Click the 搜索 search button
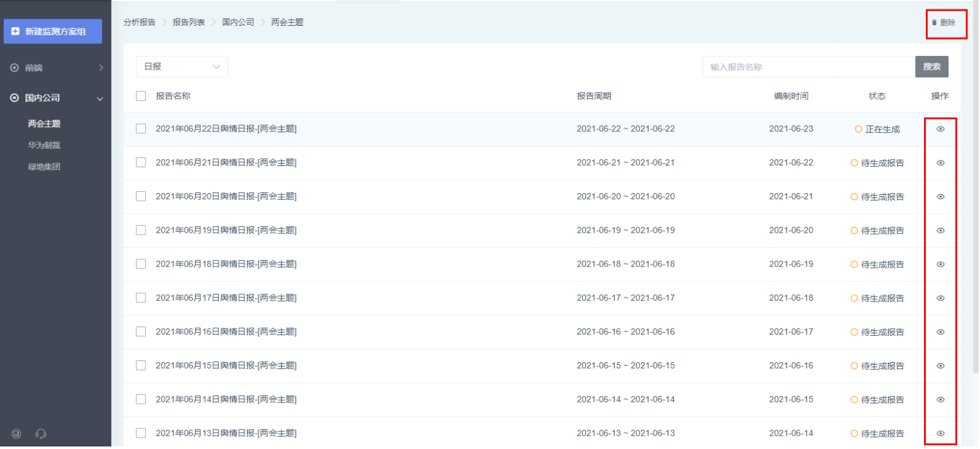Viewport: 980px width, 449px height. point(931,67)
